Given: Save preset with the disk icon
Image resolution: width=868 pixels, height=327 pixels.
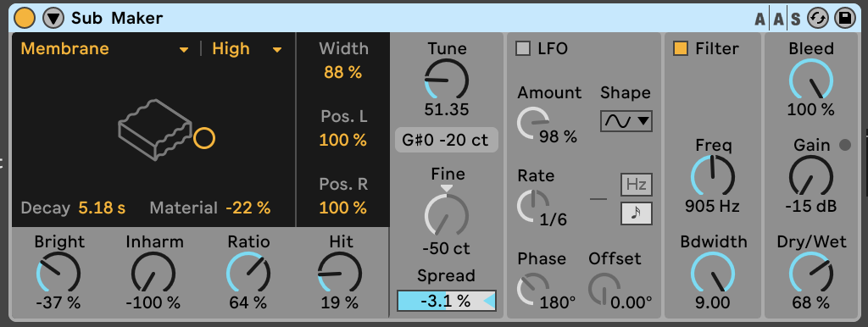Looking at the screenshot, I should [x=845, y=19].
